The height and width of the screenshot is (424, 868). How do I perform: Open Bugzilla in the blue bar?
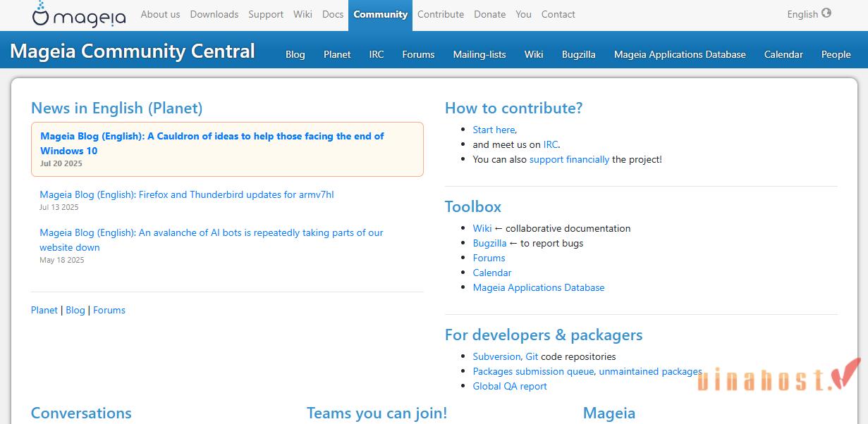pos(579,54)
